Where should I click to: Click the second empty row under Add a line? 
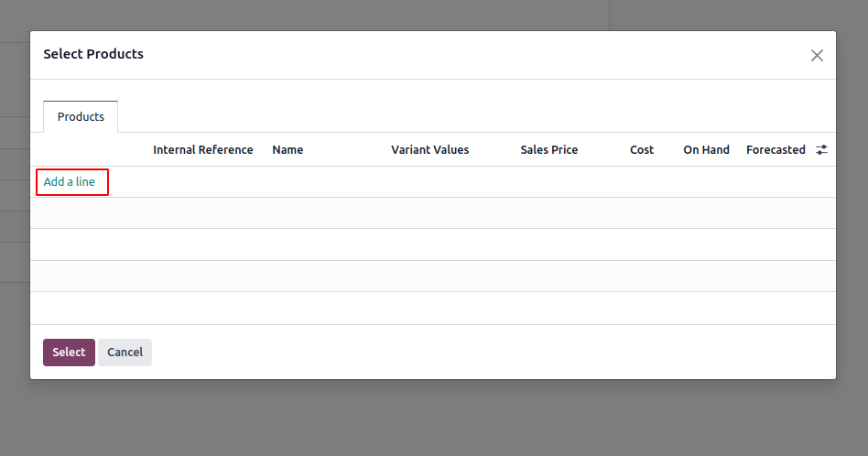[432, 244]
